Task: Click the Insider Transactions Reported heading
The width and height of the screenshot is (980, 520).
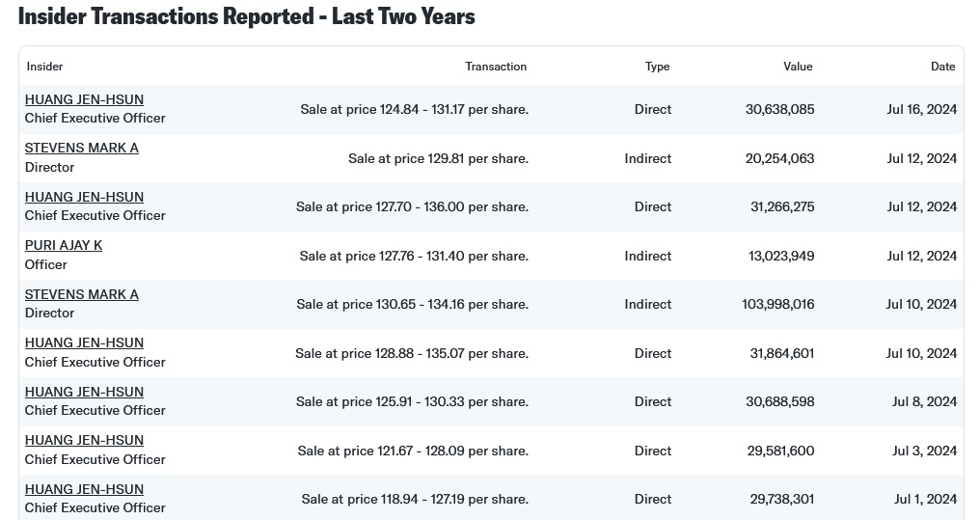Action: tap(247, 16)
